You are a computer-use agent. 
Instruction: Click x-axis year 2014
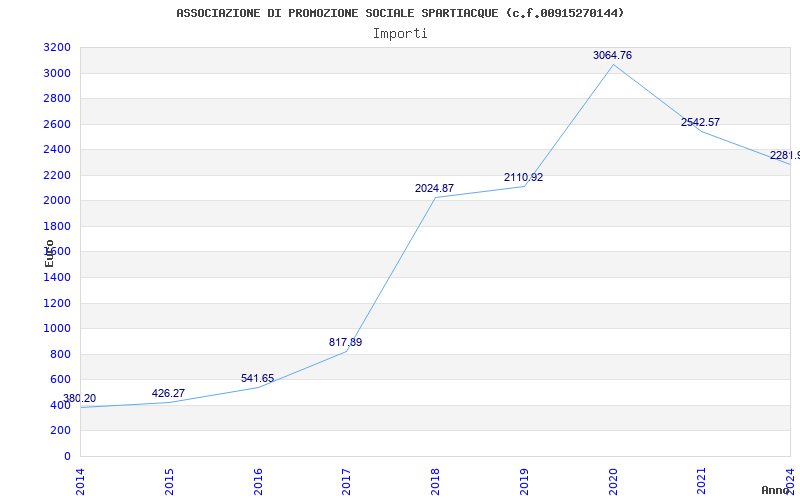point(80,482)
